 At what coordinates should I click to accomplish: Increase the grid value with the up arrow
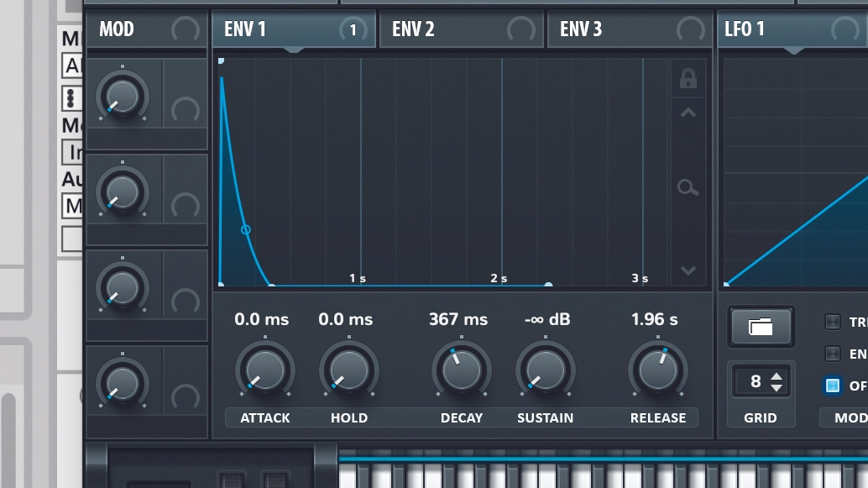[x=776, y=376]
